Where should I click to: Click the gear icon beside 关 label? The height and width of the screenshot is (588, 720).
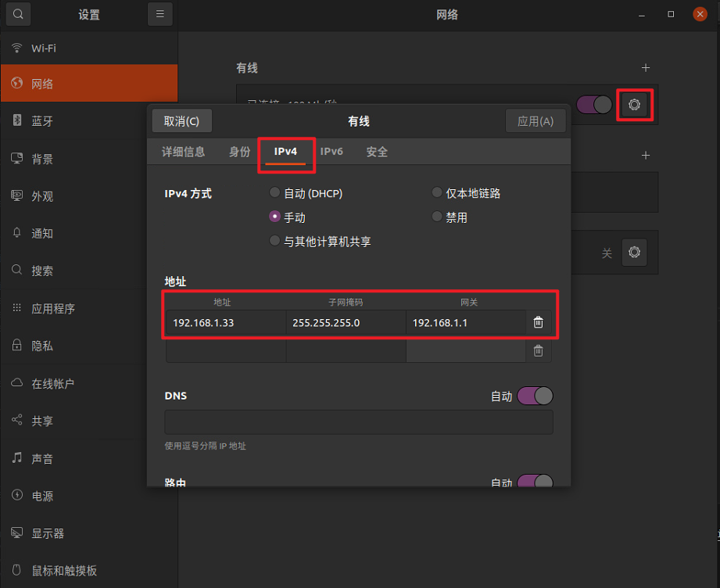[634, 253]
